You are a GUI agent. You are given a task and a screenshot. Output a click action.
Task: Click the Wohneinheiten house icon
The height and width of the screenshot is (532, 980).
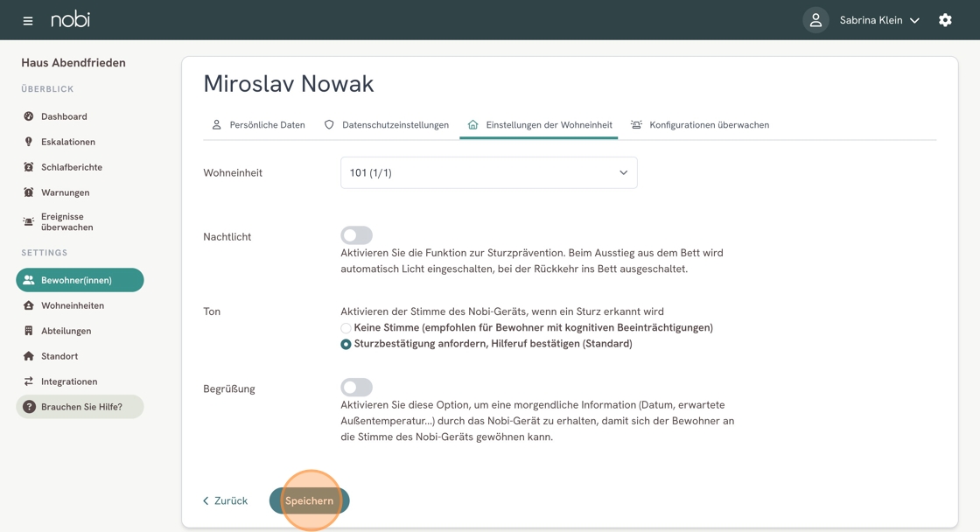coord(28,305)
